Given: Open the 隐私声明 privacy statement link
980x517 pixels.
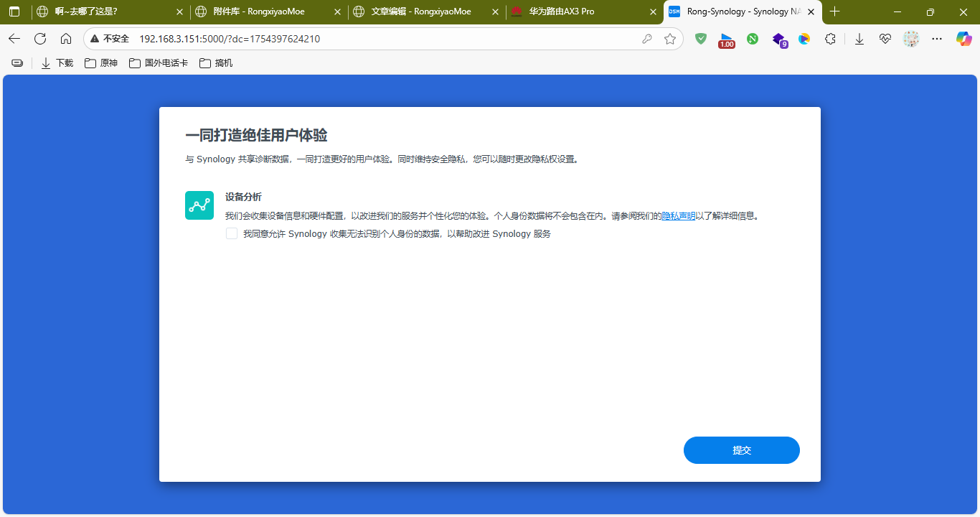Looking at the screenshot, I should (x=678, y=215).
